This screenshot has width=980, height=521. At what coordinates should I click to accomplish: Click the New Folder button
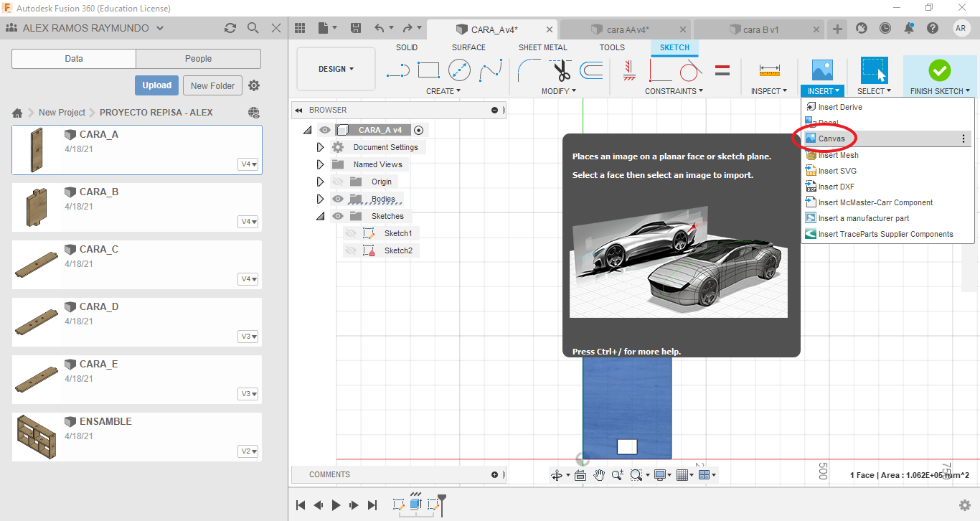[x=212, y=85]
